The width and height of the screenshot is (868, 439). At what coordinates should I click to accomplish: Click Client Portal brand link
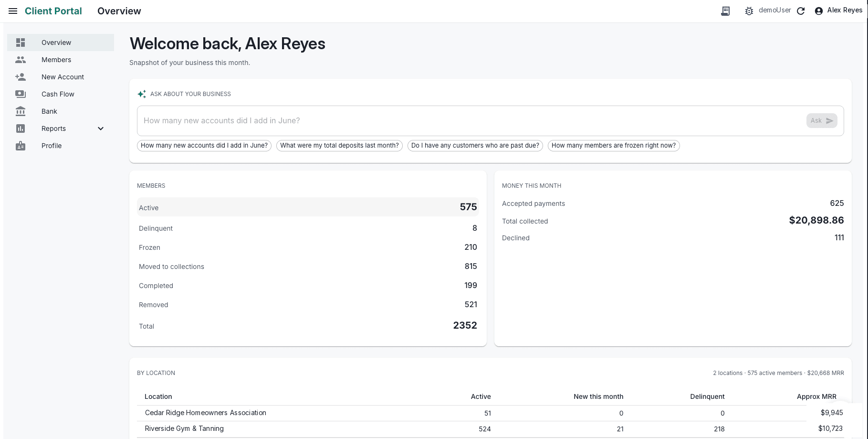pos(53,11)
